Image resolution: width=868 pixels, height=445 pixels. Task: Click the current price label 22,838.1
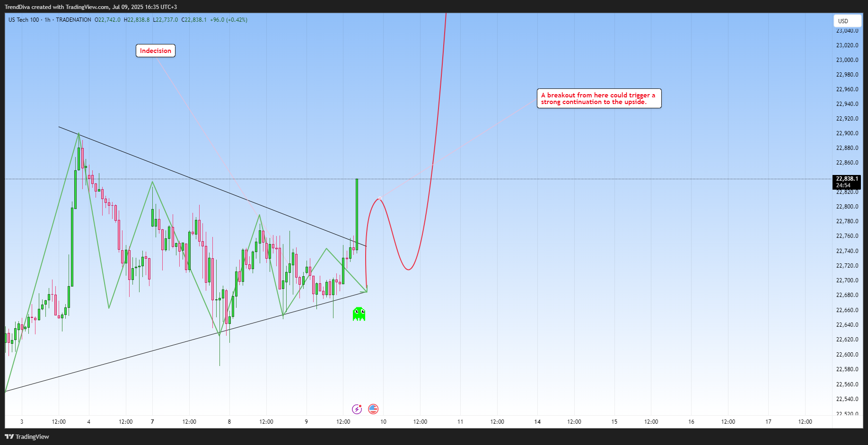(847, 179)
